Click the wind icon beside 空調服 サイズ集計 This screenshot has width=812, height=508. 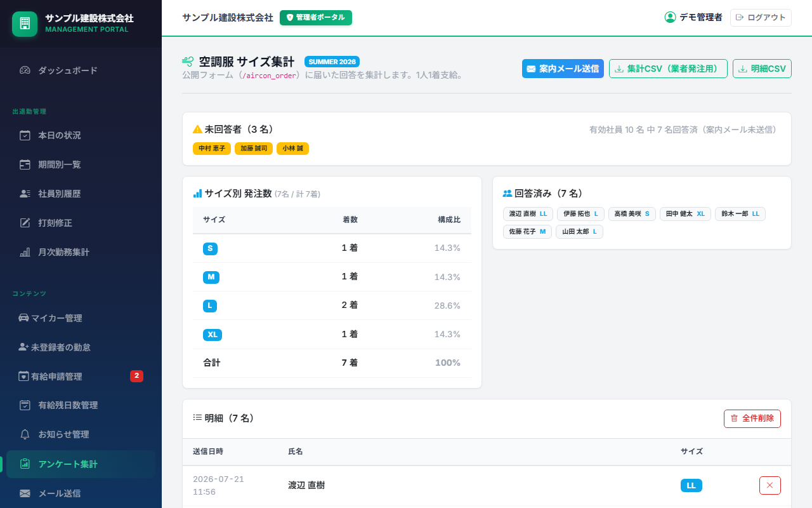pyautogui.click(x=188, y=62)
